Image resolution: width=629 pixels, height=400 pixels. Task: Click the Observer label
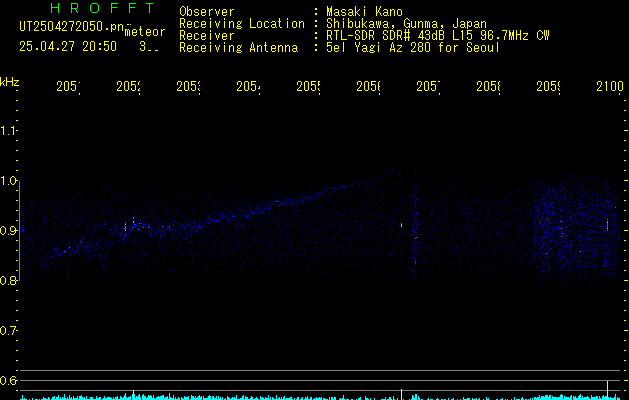coord(207,12)
